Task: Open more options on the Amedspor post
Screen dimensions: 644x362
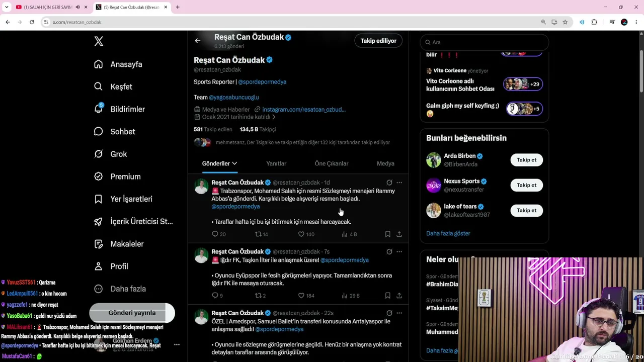Action: coord(399,313)
